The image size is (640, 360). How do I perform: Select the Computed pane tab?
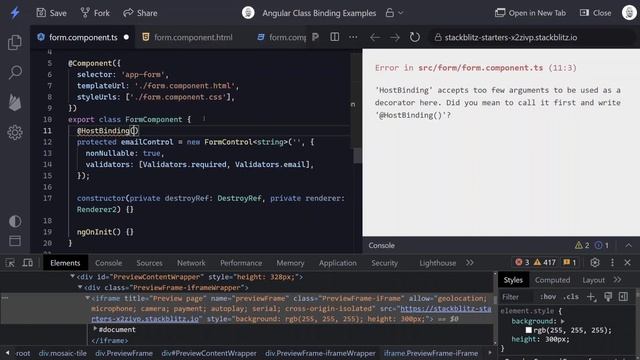coord(552,280)
